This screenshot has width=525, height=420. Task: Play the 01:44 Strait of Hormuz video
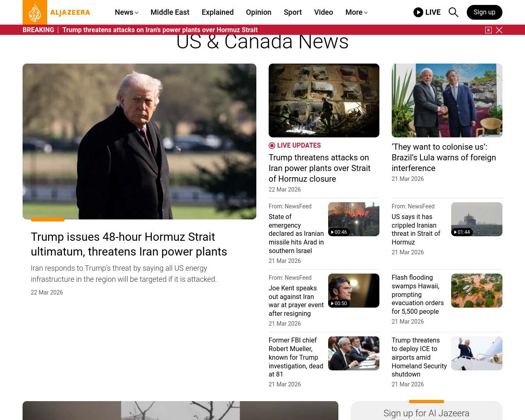click(x=477, y=219)
